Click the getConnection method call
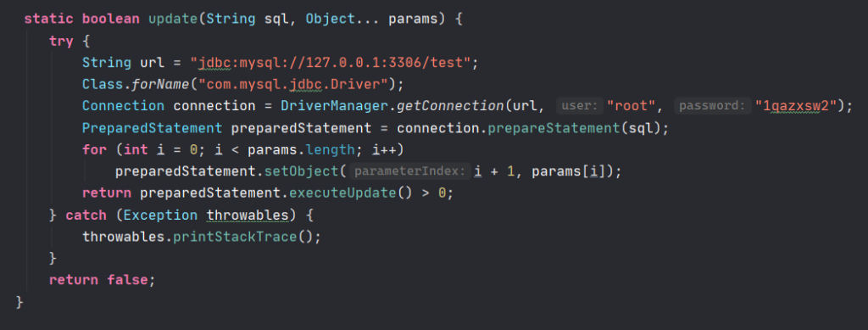The height and width of the screenshot is (330, 868). coord(448,106)
